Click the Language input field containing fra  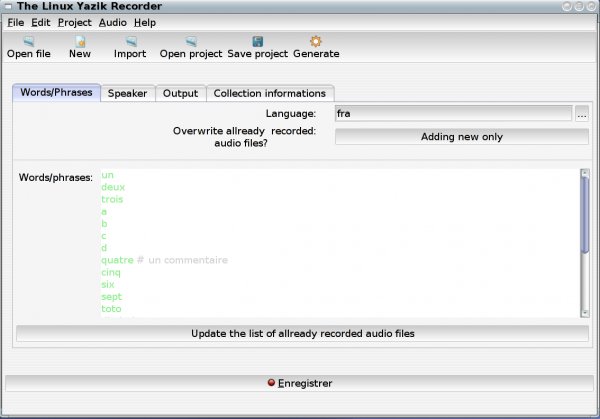(453, 114)
